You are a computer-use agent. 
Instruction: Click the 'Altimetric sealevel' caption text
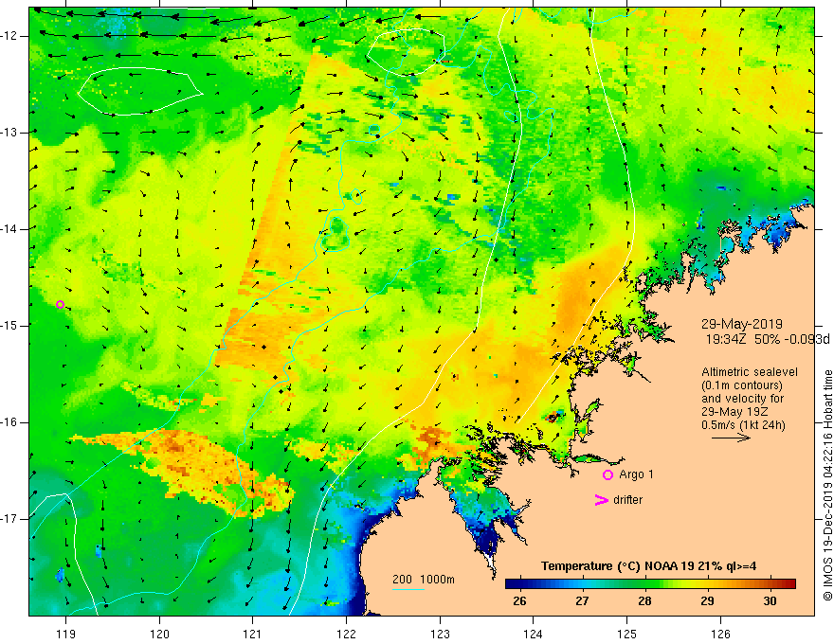point(750,372)
